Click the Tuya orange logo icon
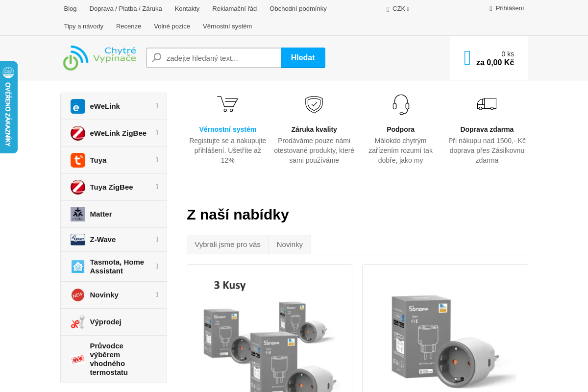The image size is (588, 392). point(77,160)
